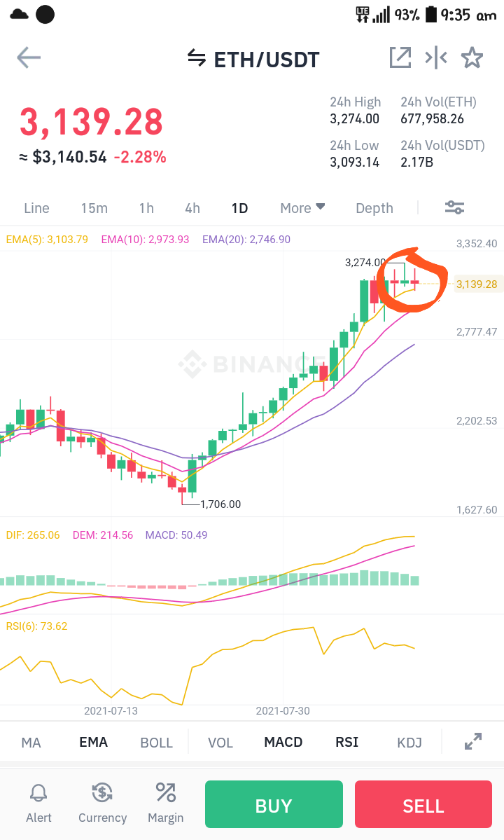Tap the green BUY button
Viewport: 504px width, 840px height.
274,804
